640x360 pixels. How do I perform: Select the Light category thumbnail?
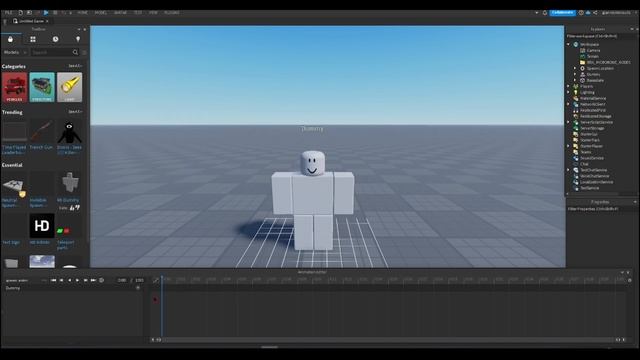69,87
